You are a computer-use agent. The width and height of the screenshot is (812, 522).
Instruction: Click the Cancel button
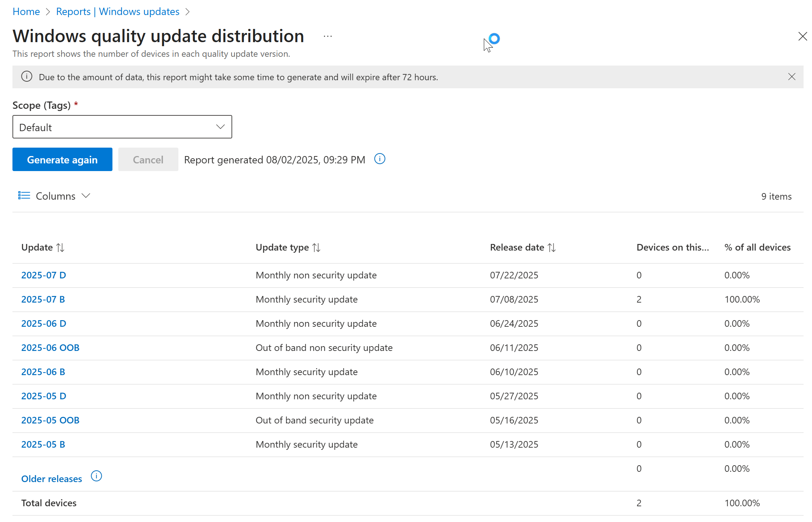coord(148,159)
